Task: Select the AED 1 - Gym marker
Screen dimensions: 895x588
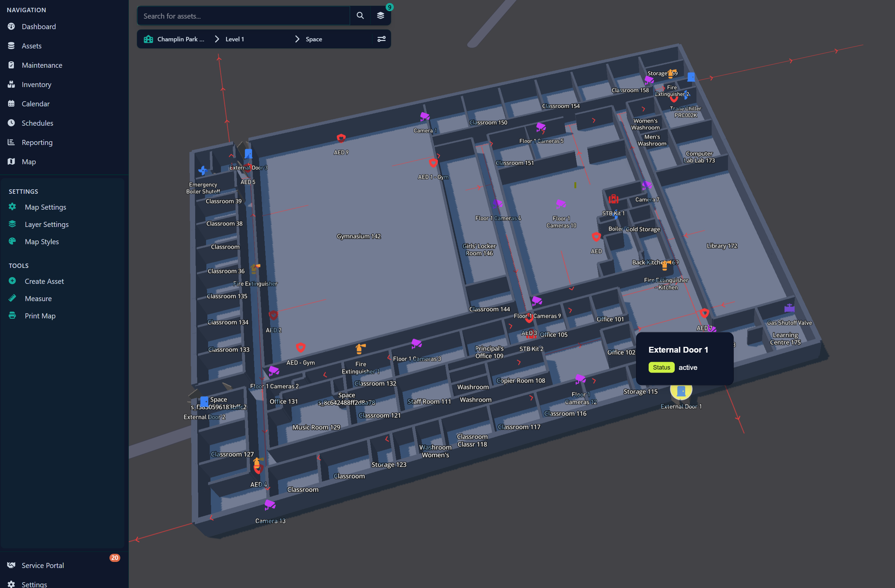Action: pyautogui.click(x=433, y=163)
